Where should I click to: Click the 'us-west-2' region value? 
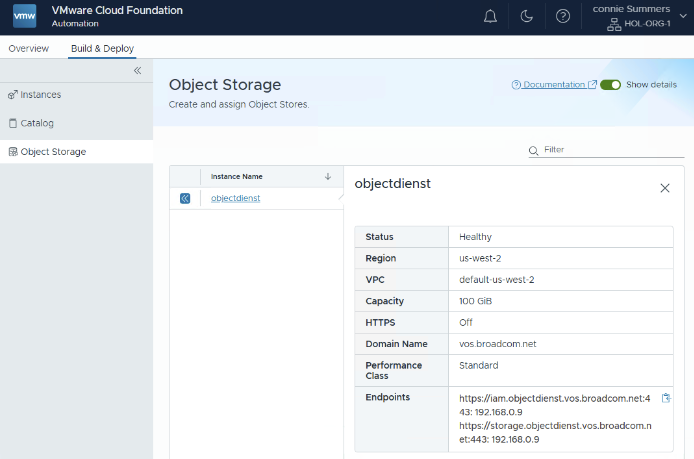tap(480, 258)
